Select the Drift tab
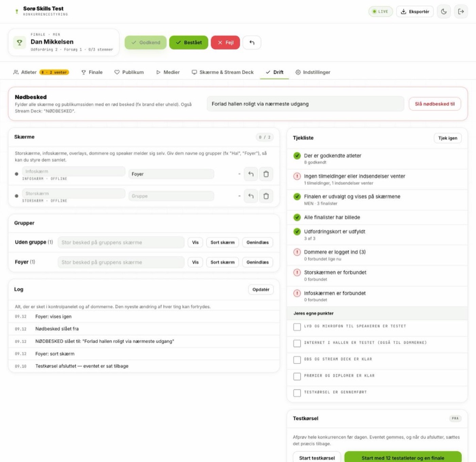476x462 pixels. [x=274, y=72]
